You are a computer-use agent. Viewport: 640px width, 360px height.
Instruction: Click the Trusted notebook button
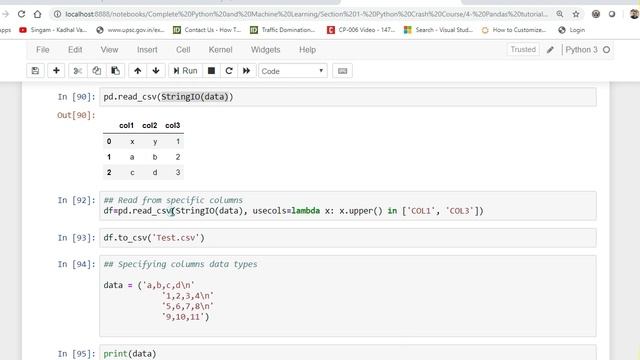[x=523, y=49]
